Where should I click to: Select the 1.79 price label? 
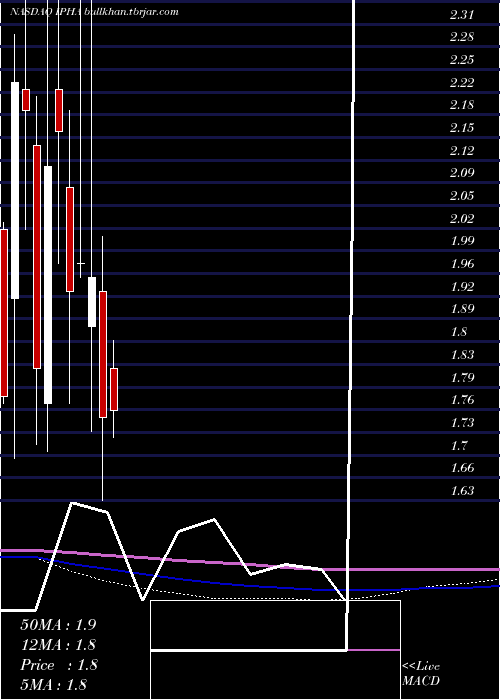point(461,377)
